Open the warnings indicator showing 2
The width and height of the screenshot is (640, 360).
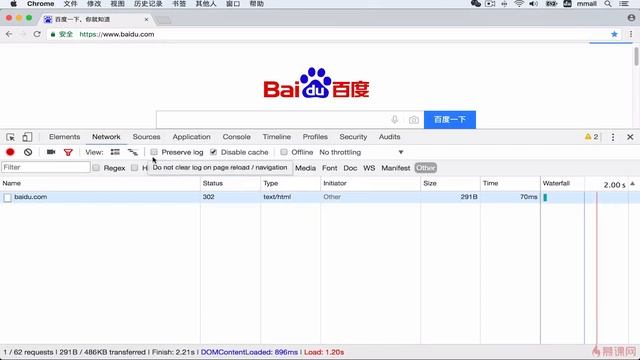pyautogui.click(x=591, y=137)
